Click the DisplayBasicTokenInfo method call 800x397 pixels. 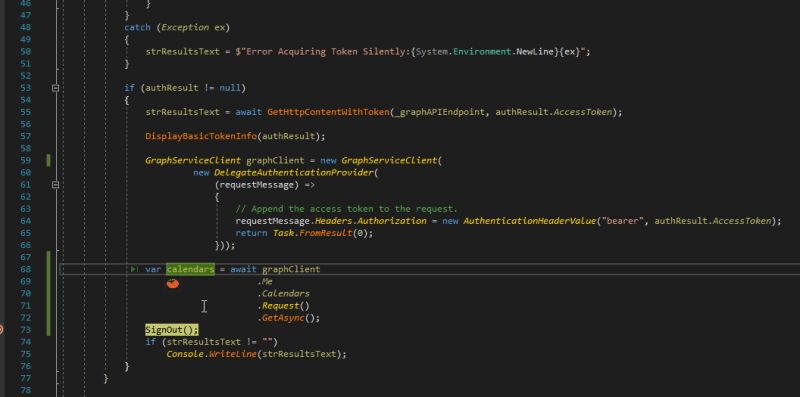201,136
